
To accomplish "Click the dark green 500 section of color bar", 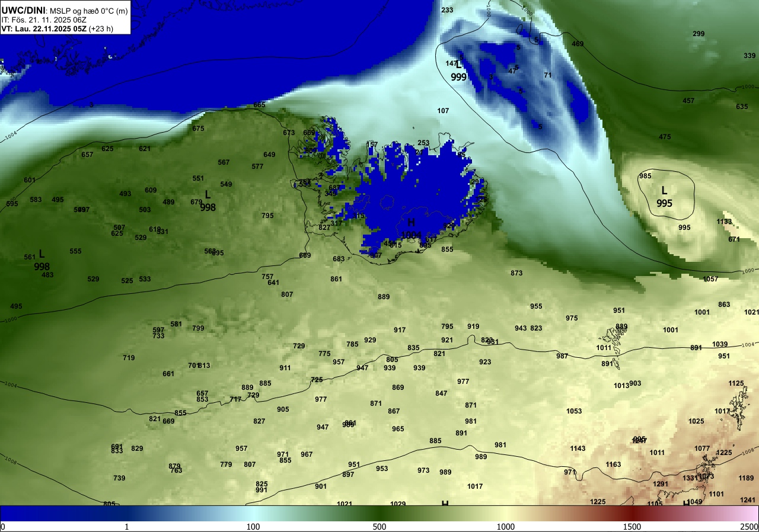I will pos(379,513).
